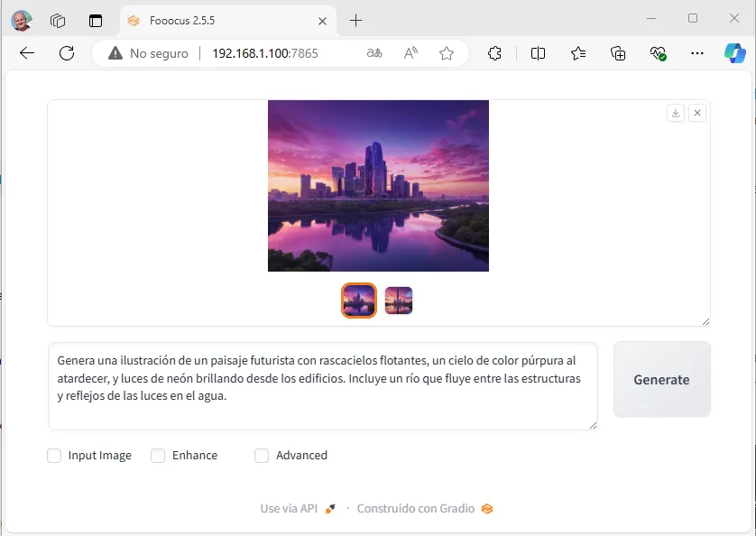
Task: Open a new browser tab
Action: 356,20
